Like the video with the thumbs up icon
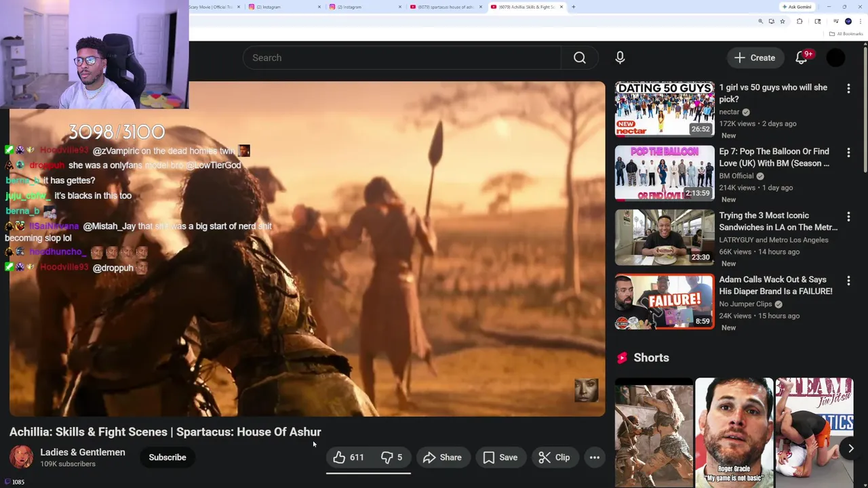The image size is (868, 488). pyautogui.click(x=349, y=457)
